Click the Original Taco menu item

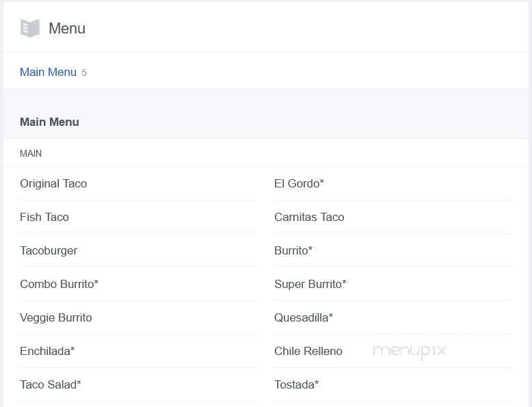coord(53,183)
